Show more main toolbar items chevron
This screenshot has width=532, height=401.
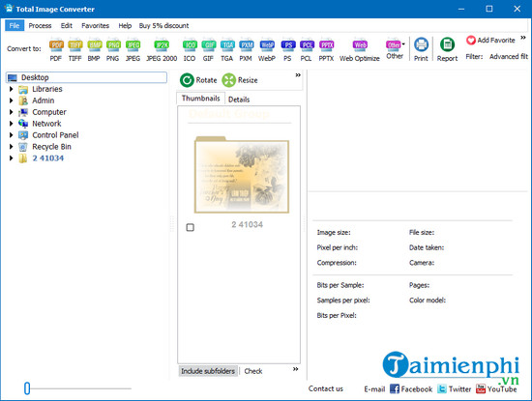pyautogui.click(x=523, y=38)
